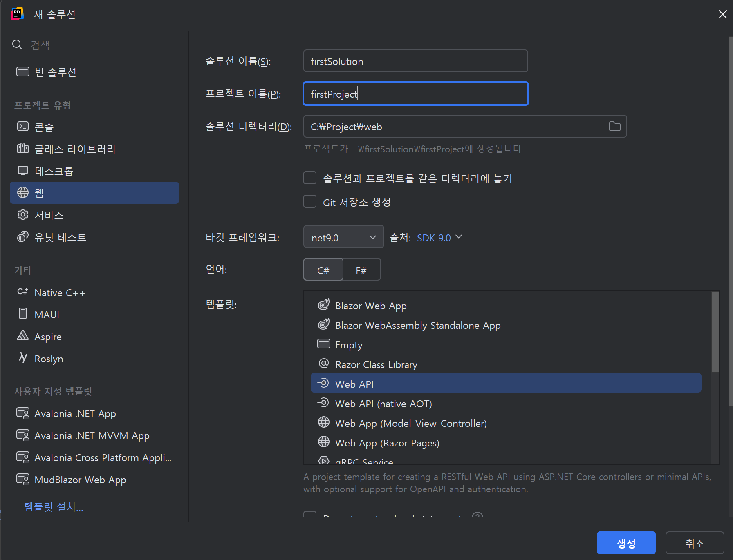The height and width of the screenshot is (560, 733).
Task: Choose Web API (native AOT) template
Action: pyautogui.click(x=506, y=404)
